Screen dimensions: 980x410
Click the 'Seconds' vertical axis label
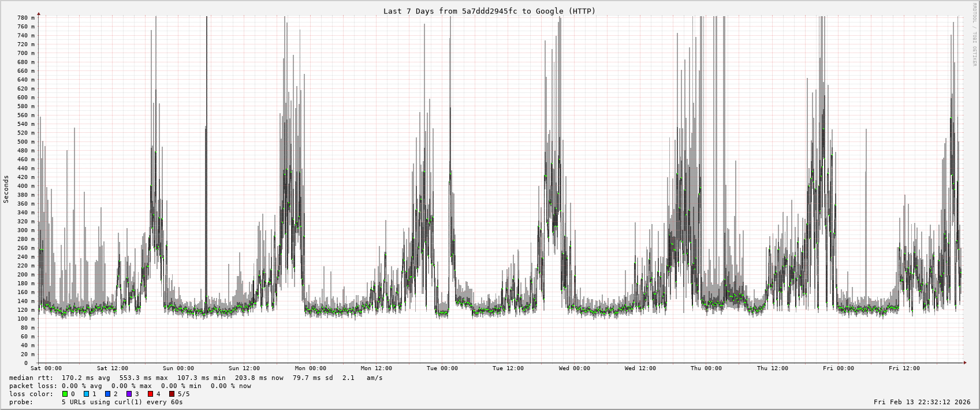(x=6, y=189)
